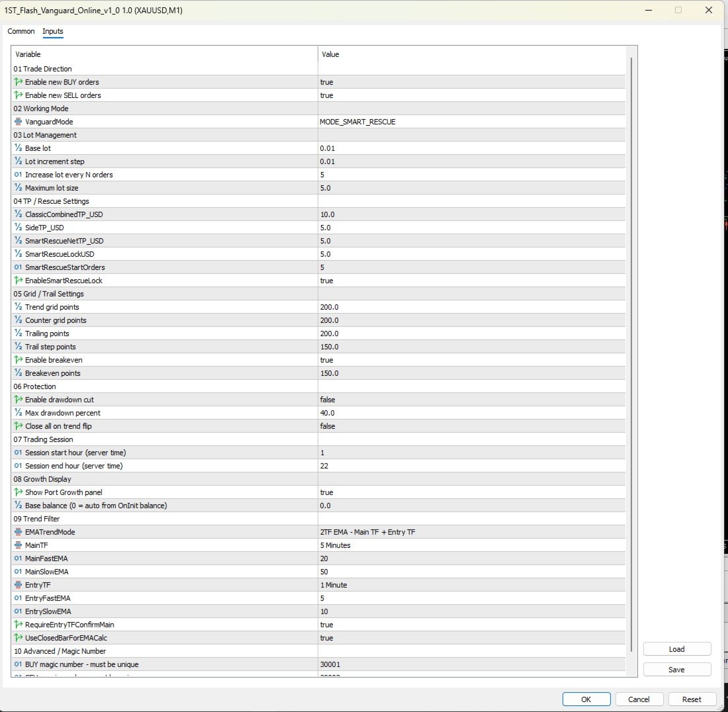Click the boolean icon beside Enable drawdown cut

[18, 399]
